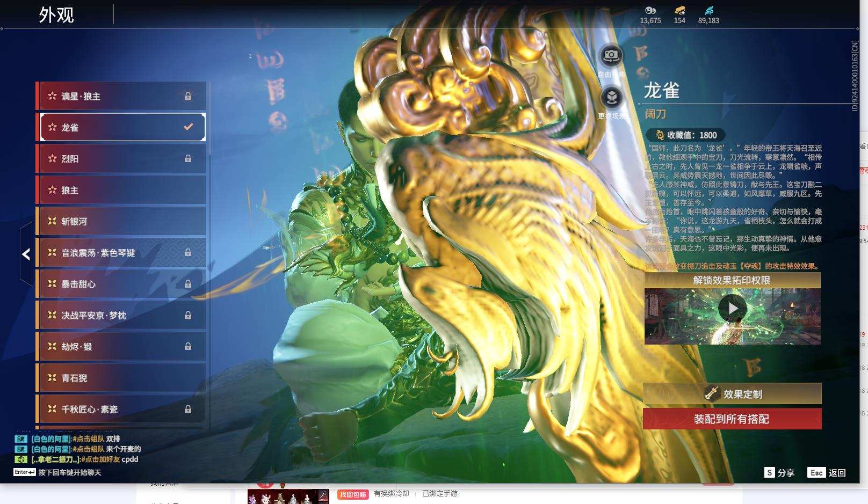This screenshot has width=868, height=504.
Task: Click the green channel icon beside the cpdd message
Action: pos(20,459)
